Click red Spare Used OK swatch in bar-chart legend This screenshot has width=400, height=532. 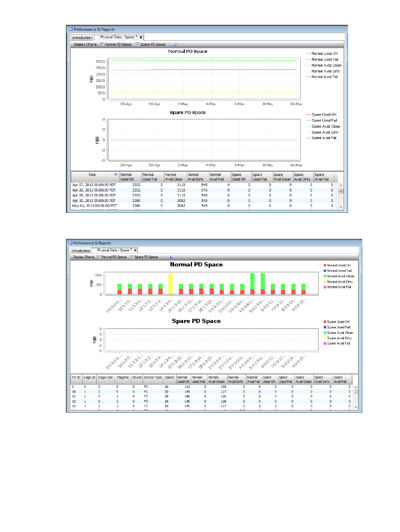click(325, 322)
